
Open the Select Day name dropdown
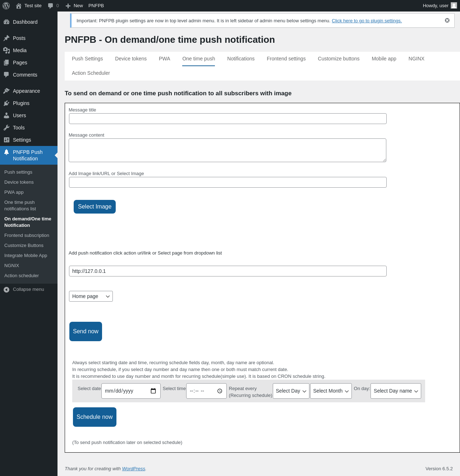pyautogui.click(x=396, y=391)
